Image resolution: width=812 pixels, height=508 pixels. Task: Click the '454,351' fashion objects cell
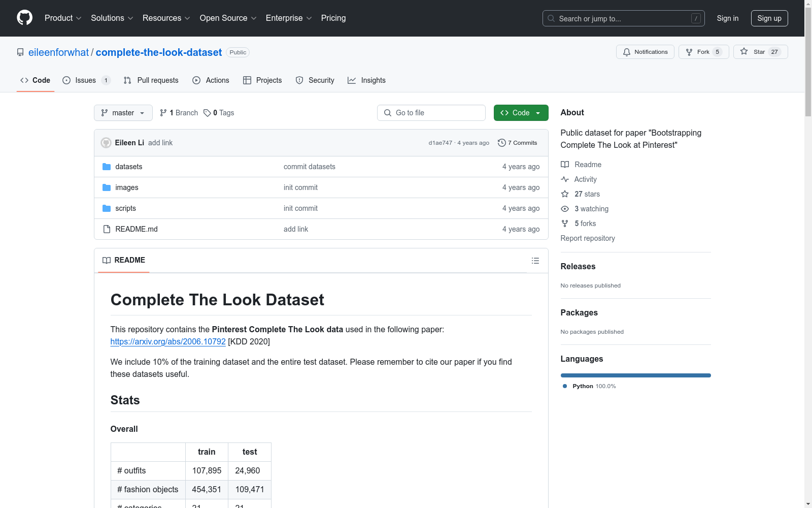[x=207, y=490]
